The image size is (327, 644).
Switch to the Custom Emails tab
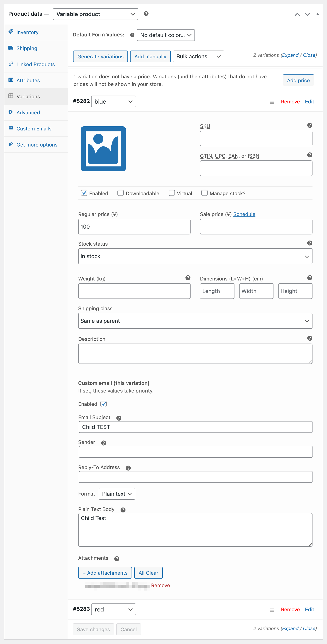[x=34, y=129]
